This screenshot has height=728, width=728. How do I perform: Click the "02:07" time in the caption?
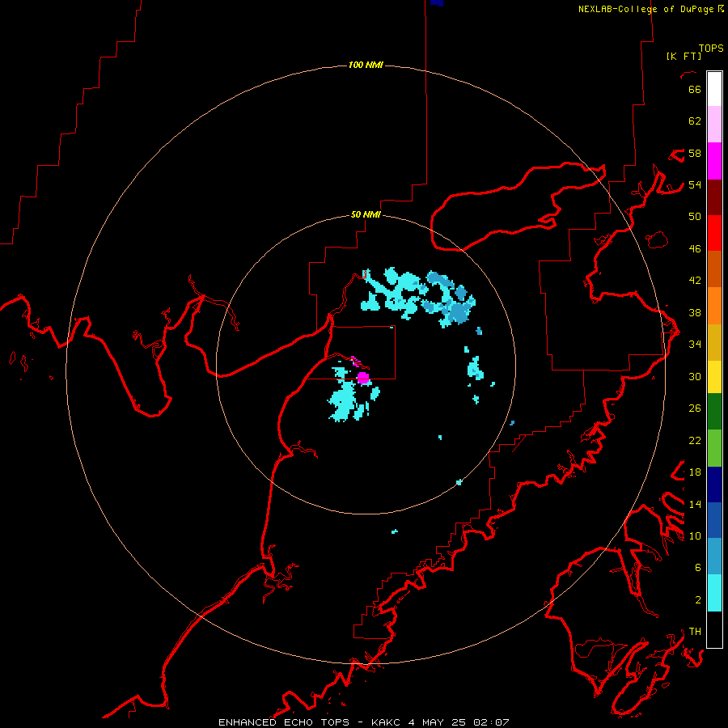click(x=491, y=722)
